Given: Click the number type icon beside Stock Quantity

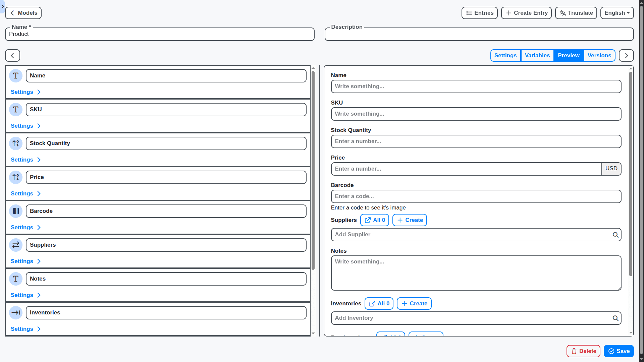Looking at the screenshot, I should [x=16, y=143].
